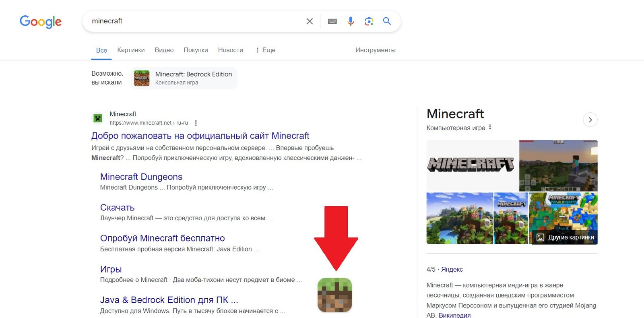The width and height of the screenshot is (644, 318).
Task: Open the Покупки tab
Action: (196, 50)
